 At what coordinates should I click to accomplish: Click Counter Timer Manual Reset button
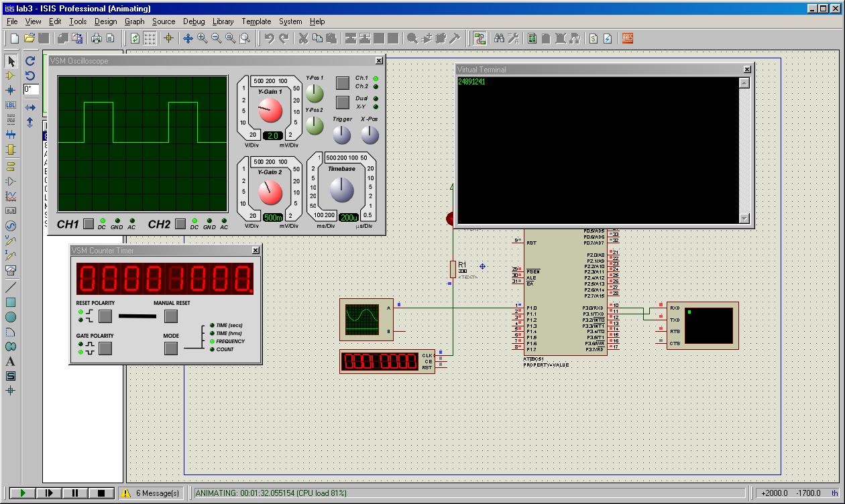coord(171,316)
